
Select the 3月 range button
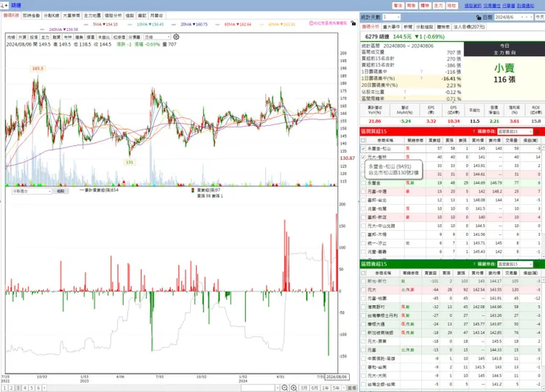pyautogui.click(x=304, y=388)
